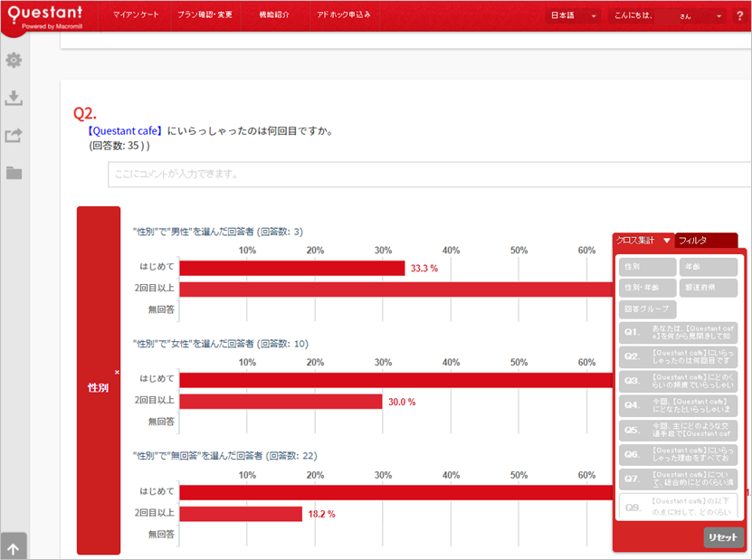
Task: Click the はじめて bar in the 男性 chart
Action: [292, 269]
